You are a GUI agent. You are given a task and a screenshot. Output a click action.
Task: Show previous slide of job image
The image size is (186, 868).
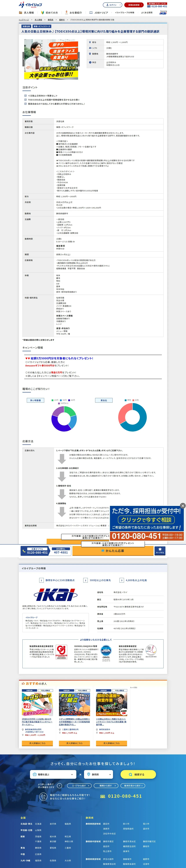pos(24,59)
